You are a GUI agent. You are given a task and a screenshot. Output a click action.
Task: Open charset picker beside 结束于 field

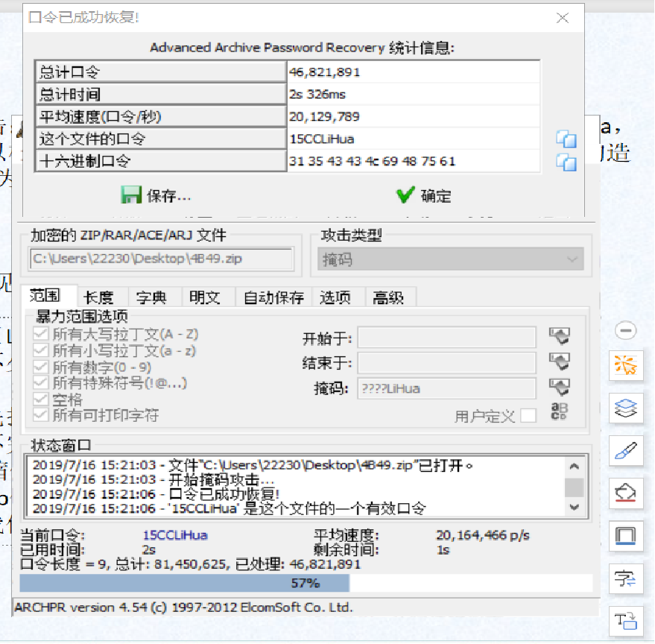[560, 362]
